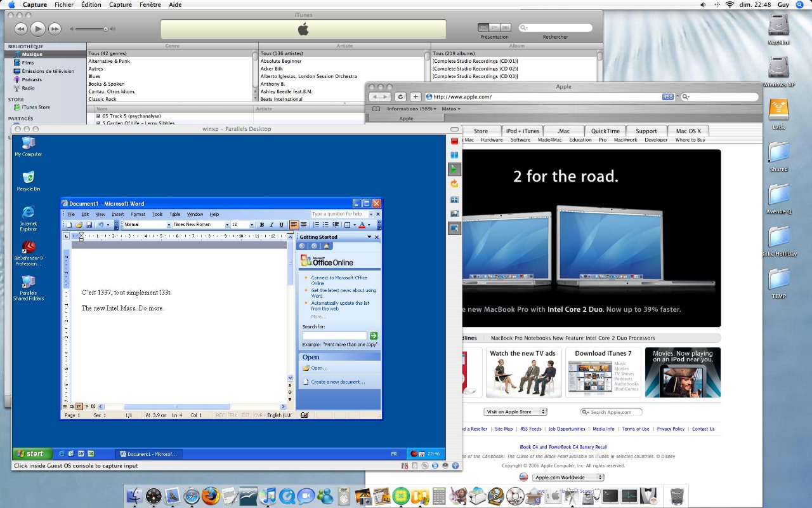
Task: Select Podcasts in iTunes sidebar
Action: [32, 80]
